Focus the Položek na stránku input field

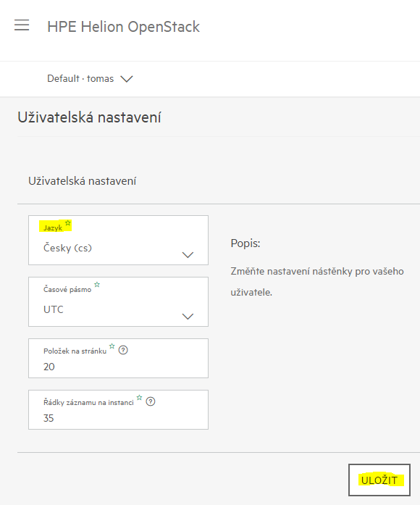(119, 358)
